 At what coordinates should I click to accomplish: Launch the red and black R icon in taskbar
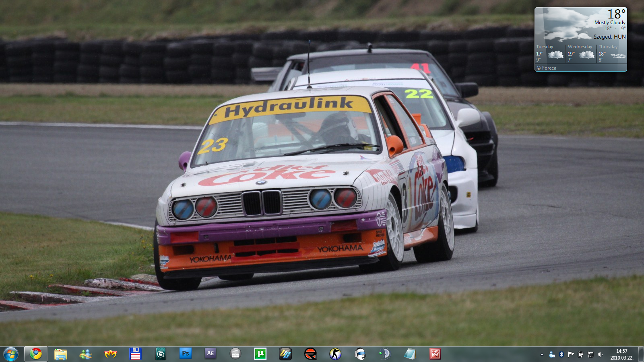coord(310,354)
